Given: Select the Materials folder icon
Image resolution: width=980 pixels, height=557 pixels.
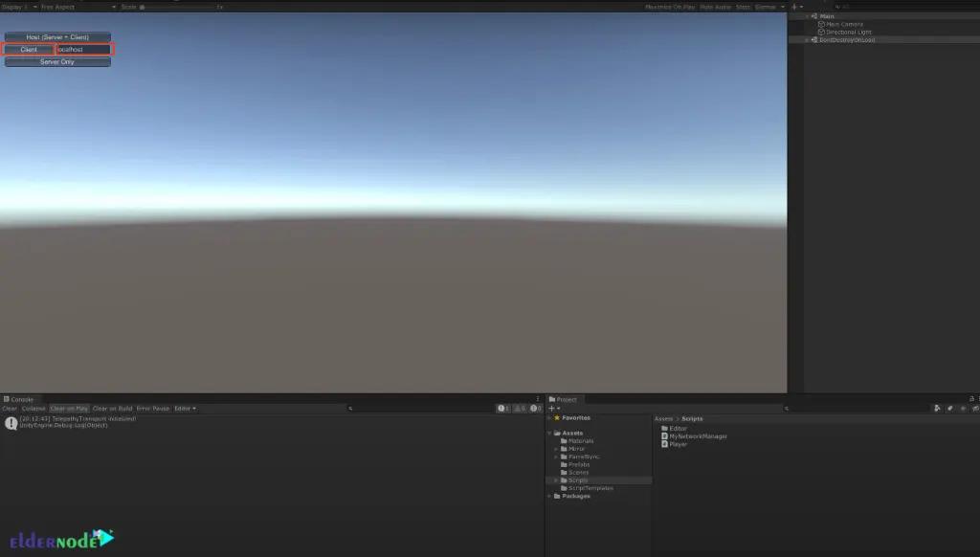Looking at the screenshot, I should pyautogui.click(x=564, y=441).
